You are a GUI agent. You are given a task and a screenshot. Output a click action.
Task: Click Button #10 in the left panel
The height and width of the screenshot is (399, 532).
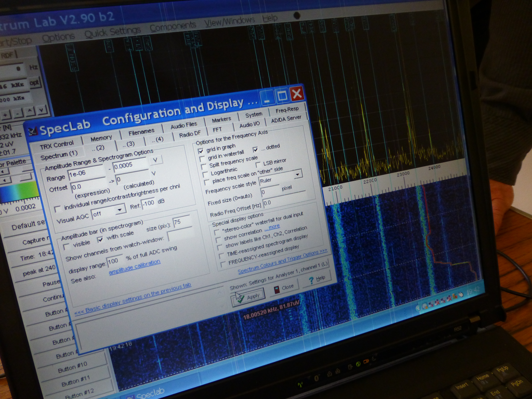coord(72,367)
